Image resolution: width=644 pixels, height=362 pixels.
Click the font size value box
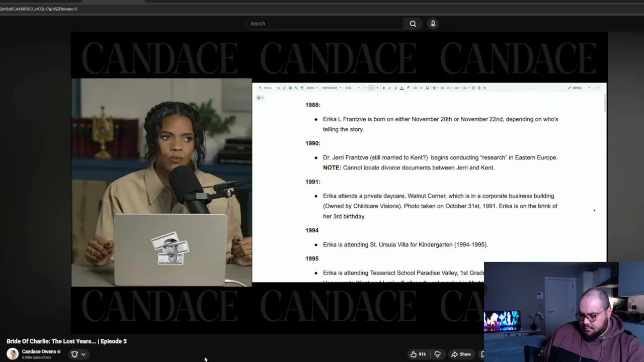pyautogui.click(x=371, y=88)
